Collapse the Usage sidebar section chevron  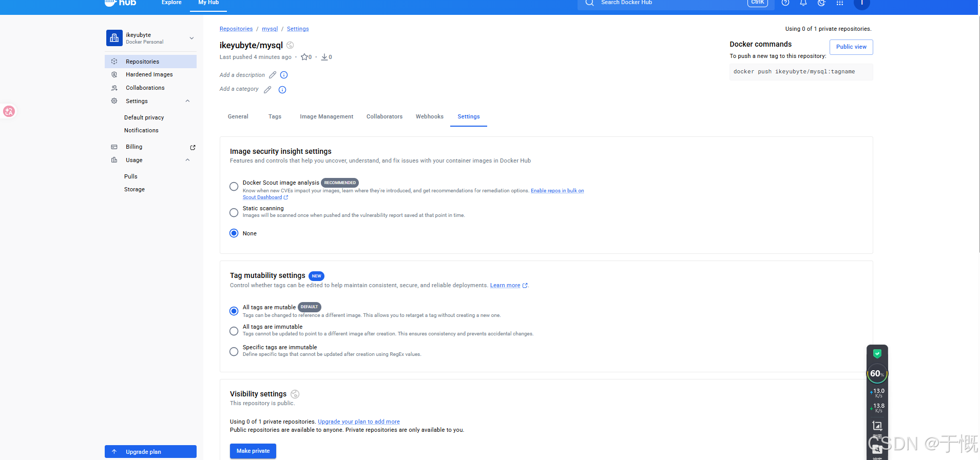click(187, 160)
